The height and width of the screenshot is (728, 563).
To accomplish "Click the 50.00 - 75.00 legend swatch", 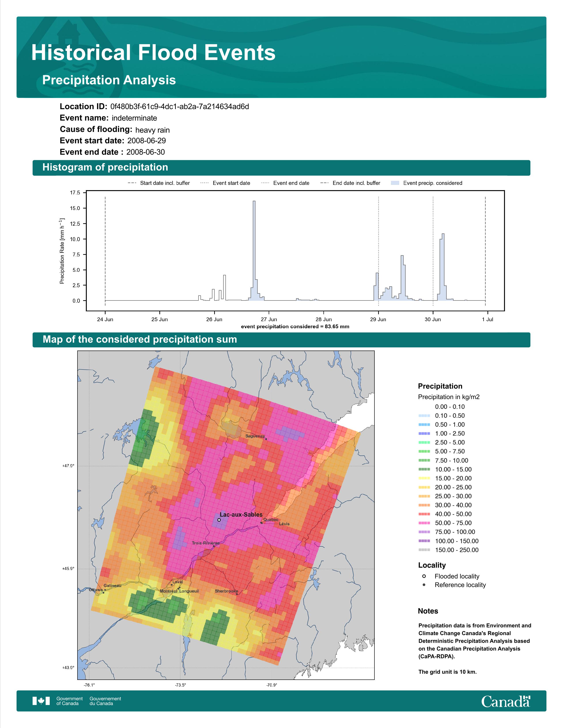I will click(424, 523).
